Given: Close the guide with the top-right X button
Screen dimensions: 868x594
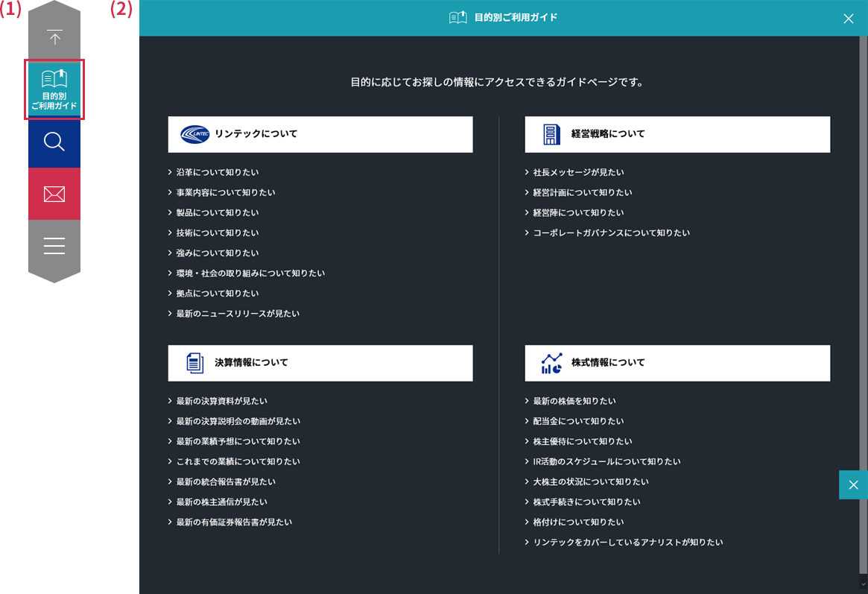Looking at the screenshot, I should (849, 18).
